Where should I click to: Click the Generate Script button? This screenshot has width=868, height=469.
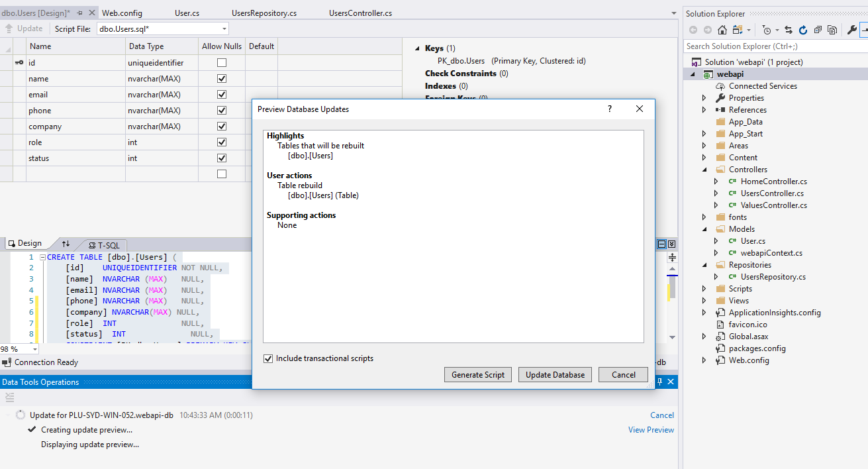point(478,375)
